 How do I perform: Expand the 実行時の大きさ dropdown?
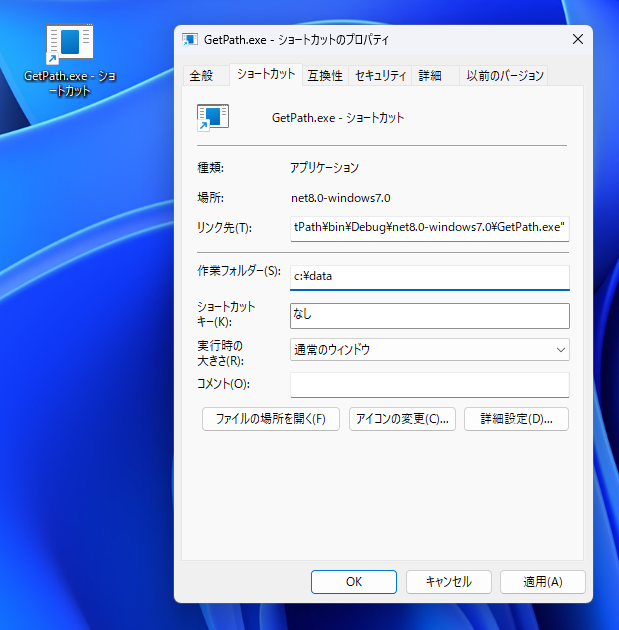[429, 350]
